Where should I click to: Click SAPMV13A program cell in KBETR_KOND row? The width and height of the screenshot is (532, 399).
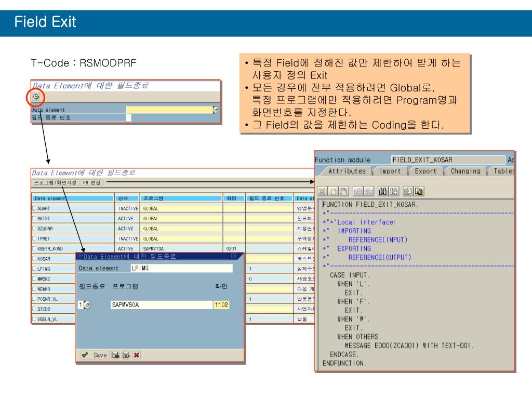click(x=181, y=249)
